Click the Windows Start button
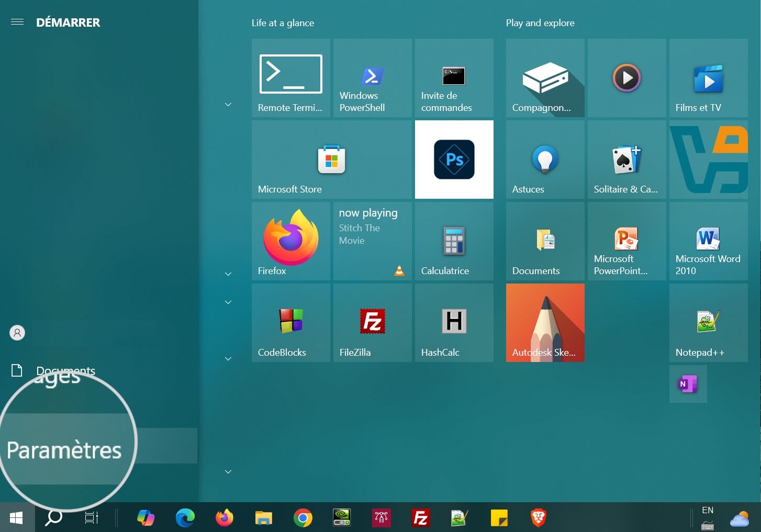Viewport: 761px width, 532px height. pos(16,518)
